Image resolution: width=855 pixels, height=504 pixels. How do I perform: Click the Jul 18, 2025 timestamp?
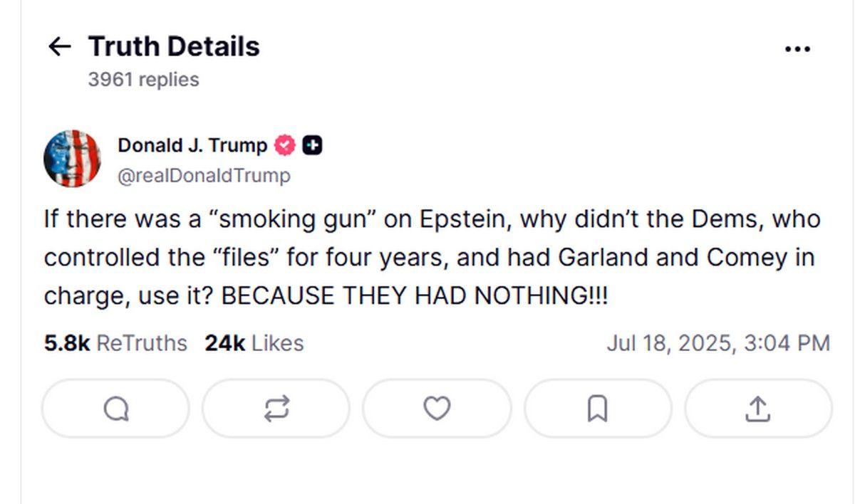[718, 343]
